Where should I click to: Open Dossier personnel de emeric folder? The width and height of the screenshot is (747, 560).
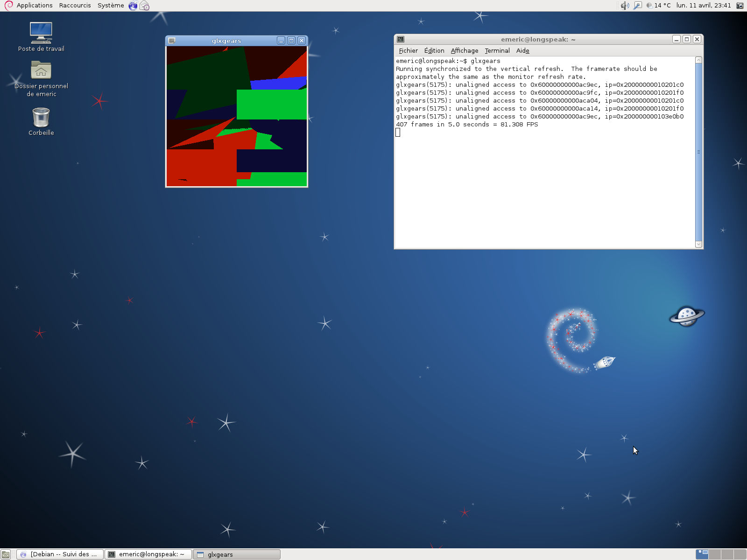pyautogui.click(x=41, y=71)
